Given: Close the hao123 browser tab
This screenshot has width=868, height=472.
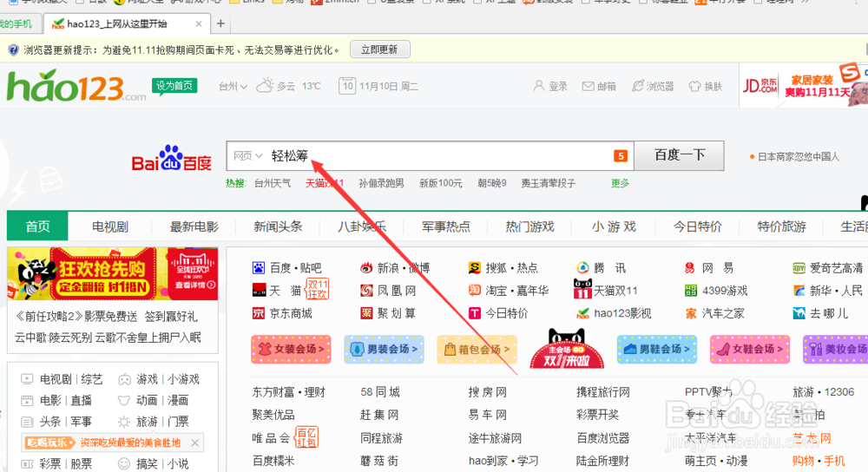Looking at the screenshot, I should [x=199, y=23].
